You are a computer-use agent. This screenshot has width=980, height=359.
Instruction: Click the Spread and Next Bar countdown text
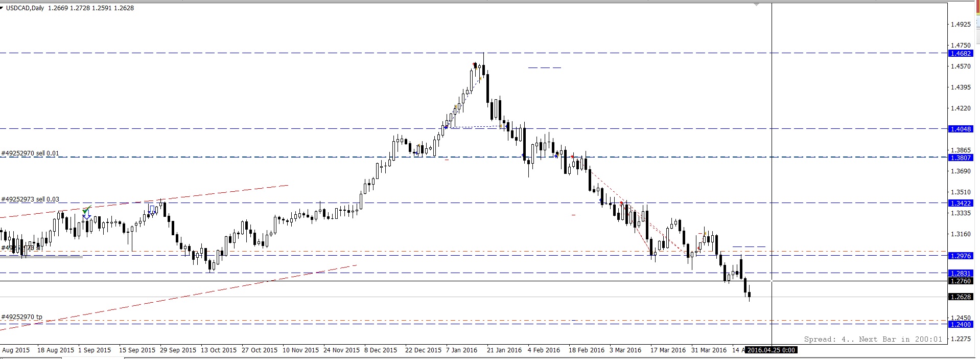(x=873, y=339)
